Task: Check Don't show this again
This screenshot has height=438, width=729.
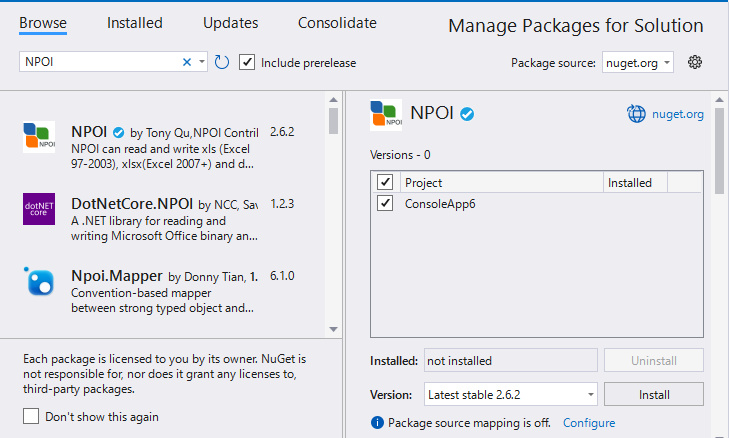Action: click(x=31, y=416)
